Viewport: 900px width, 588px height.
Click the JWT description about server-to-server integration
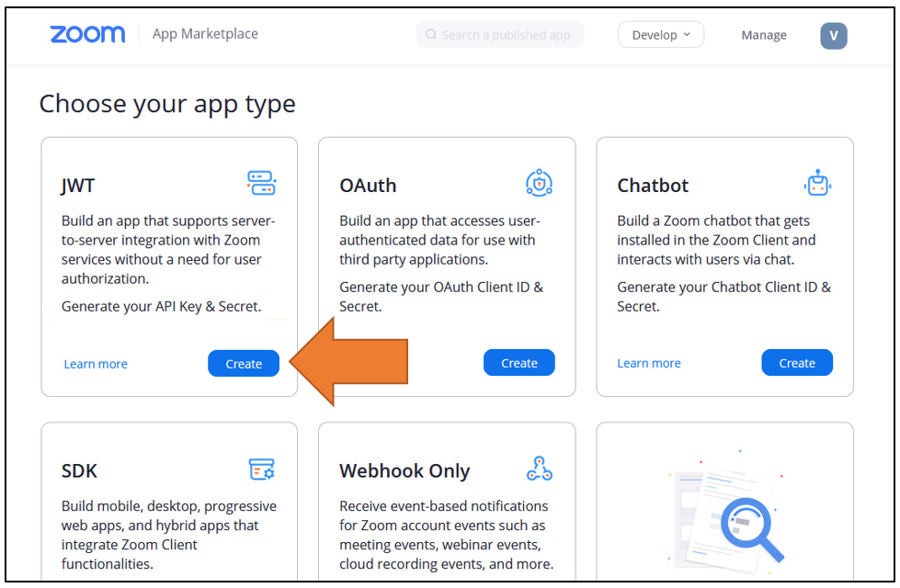coord(168,250)
